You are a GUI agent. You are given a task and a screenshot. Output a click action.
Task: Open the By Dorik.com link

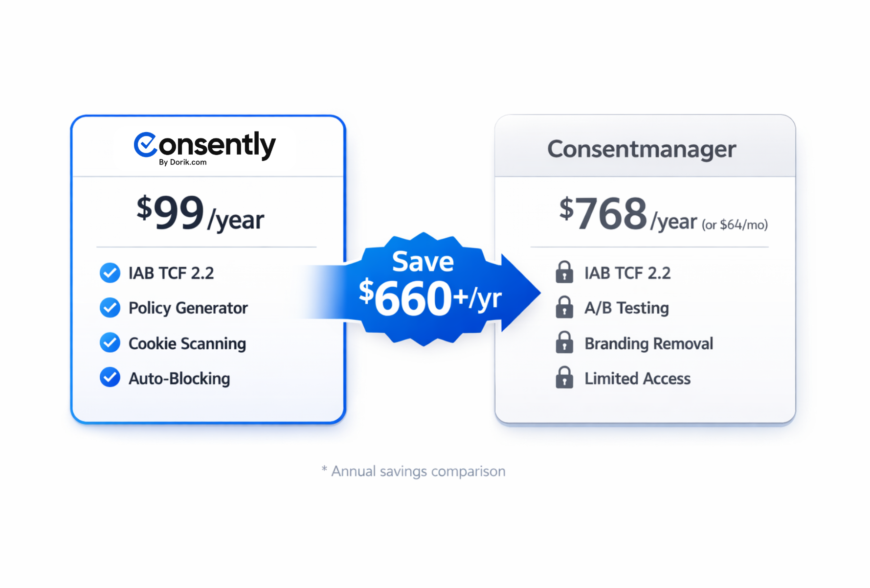tap(182, 162)
